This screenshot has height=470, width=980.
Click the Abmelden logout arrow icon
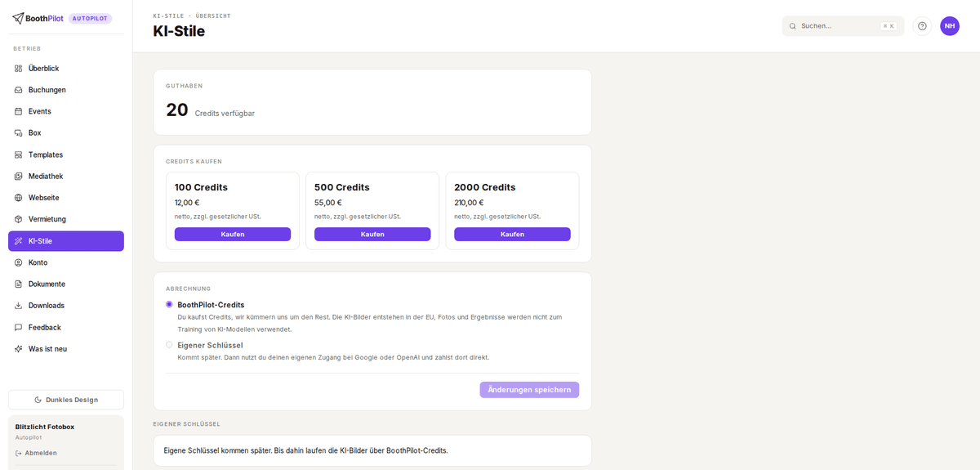(x=19, y=453)
